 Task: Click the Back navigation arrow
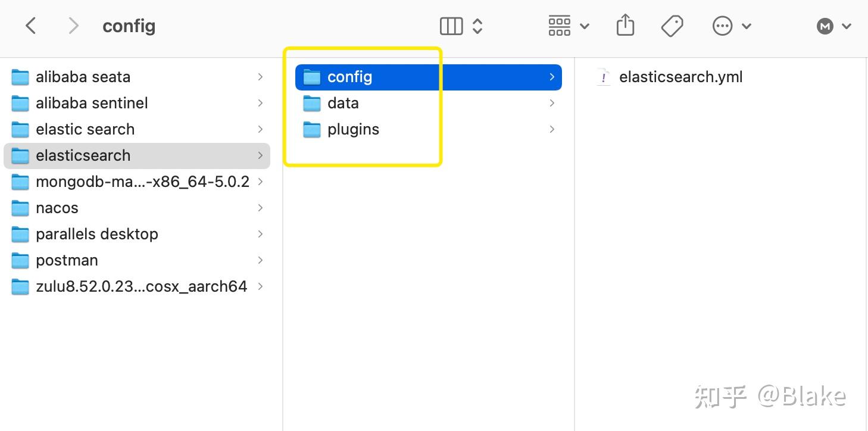[x=30, y=26]
